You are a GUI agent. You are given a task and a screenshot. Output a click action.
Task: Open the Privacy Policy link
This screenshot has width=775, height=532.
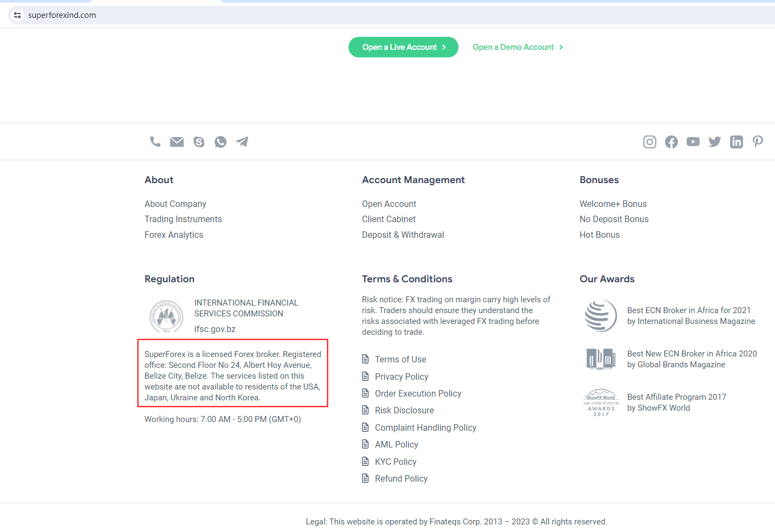point(402,377)
